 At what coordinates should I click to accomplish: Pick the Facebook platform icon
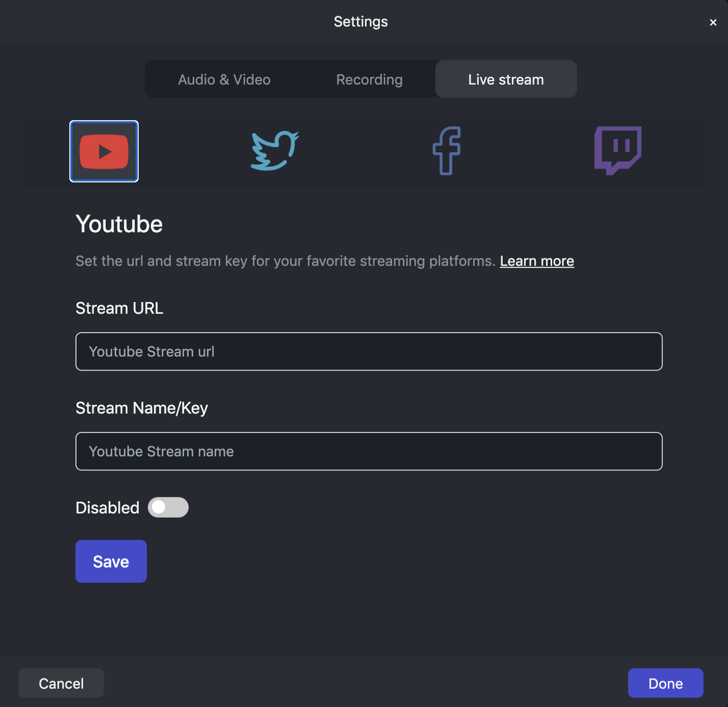pyautogui.click(x=447, y=151)
